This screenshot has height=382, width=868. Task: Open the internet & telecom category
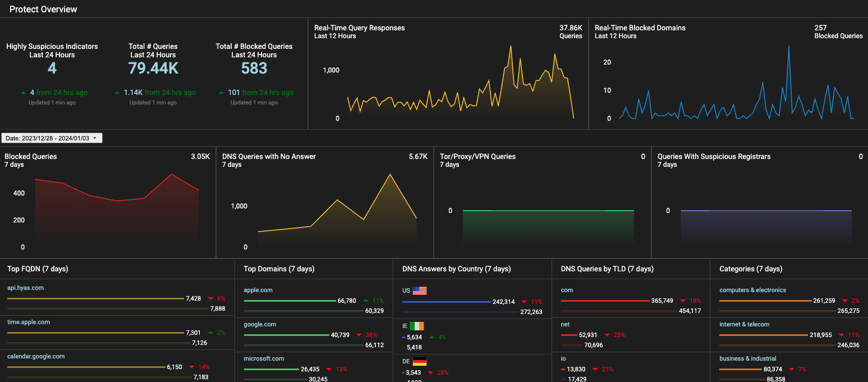click(x=744, y=324)
